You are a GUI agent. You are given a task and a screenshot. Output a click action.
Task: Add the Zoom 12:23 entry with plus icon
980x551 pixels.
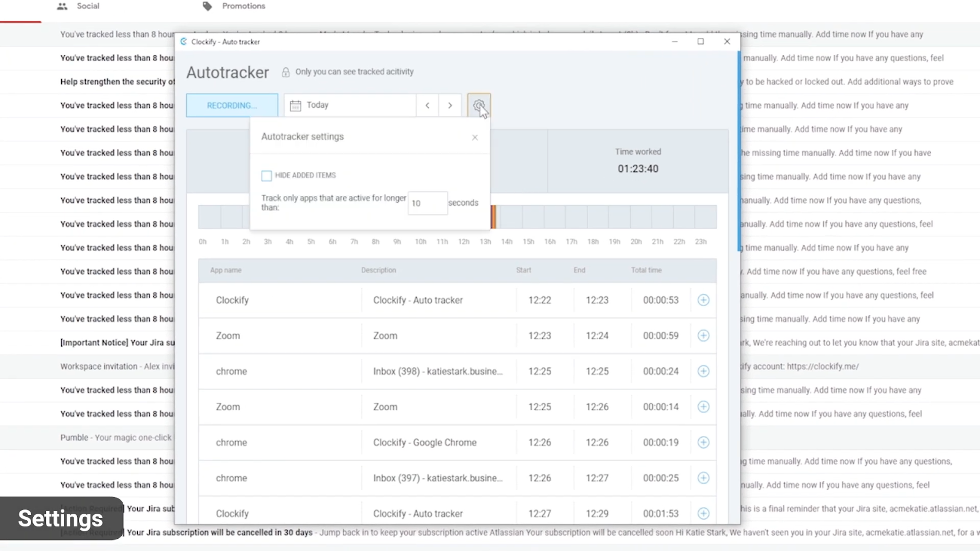click(x=703, y=335)
